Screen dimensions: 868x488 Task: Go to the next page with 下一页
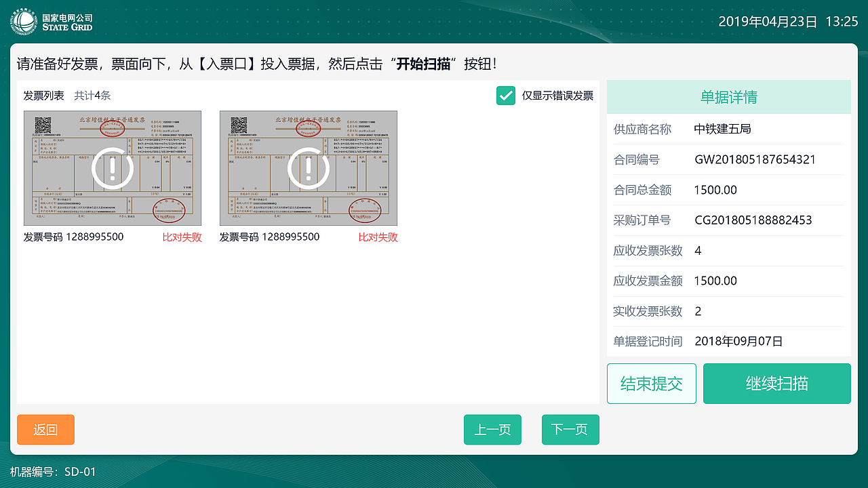pyautogui.click(x=570, y=429)
